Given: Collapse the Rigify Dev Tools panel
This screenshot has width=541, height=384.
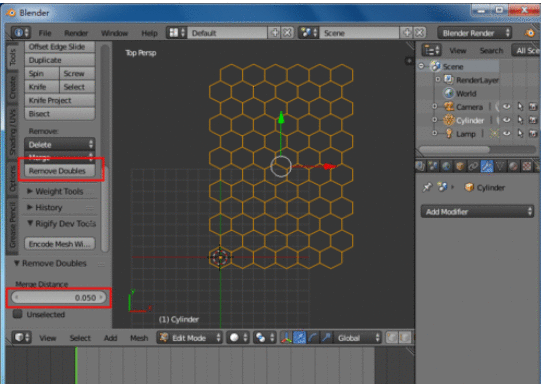Looking at the screenshot, I should pyautogui.click(x=62, y=224).
